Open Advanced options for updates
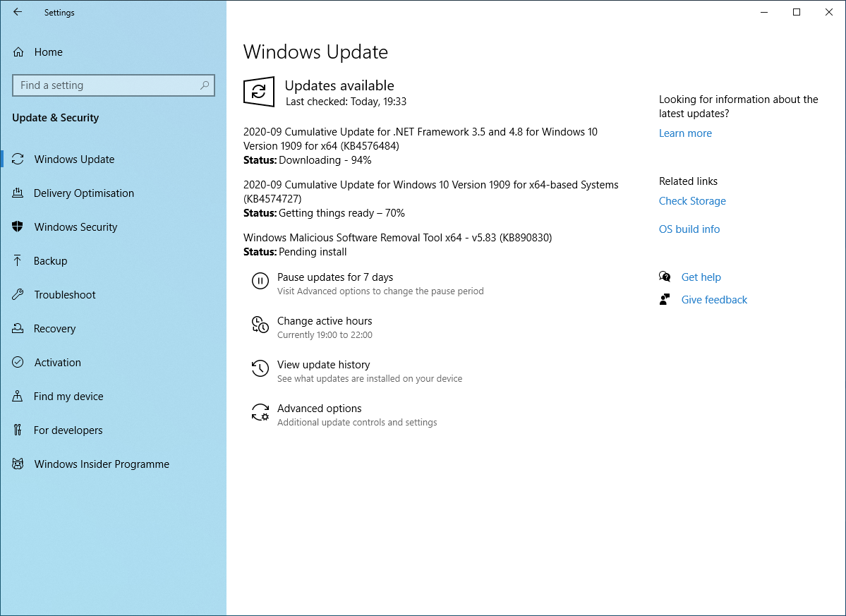The width and height of the screenshot is (846, 616). coord(320,409)
